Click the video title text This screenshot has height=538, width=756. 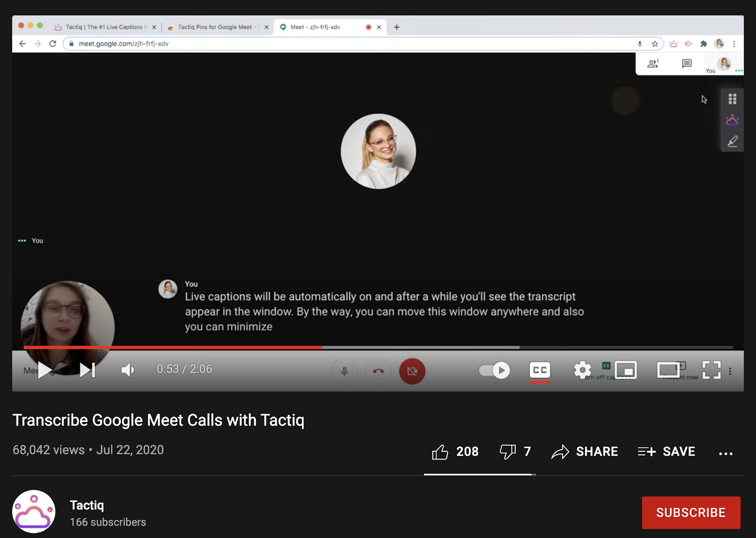[158, 420]
